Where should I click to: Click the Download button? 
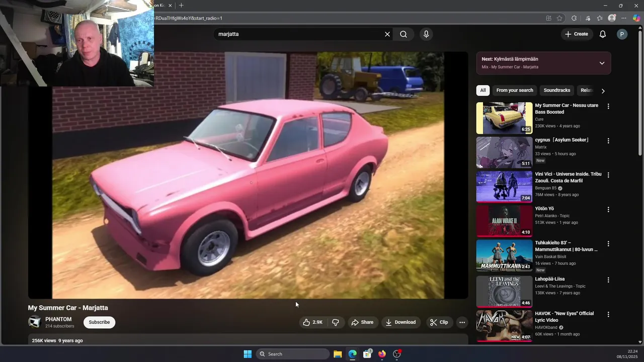pyautogui.click(x=400, y=322)
